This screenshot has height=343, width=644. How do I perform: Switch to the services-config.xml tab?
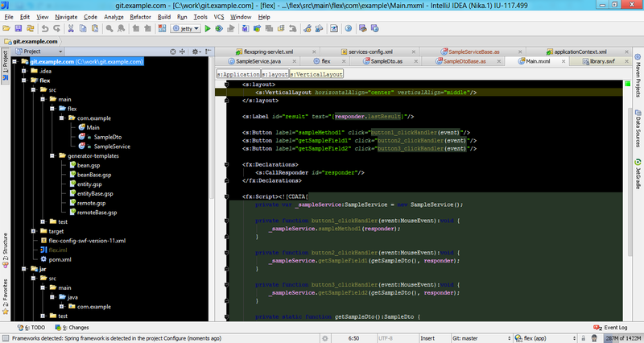click(370, 52)
